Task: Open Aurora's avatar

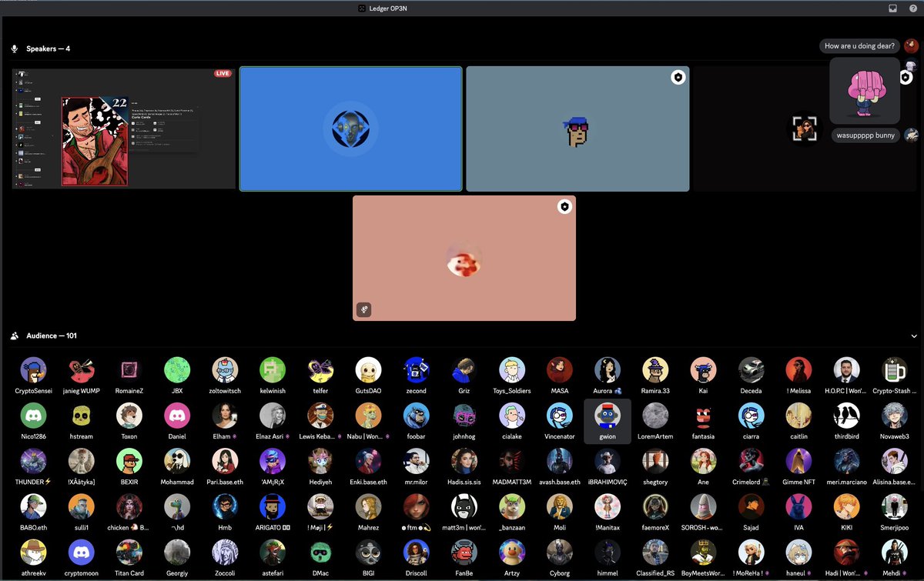Action: point(608,370)
